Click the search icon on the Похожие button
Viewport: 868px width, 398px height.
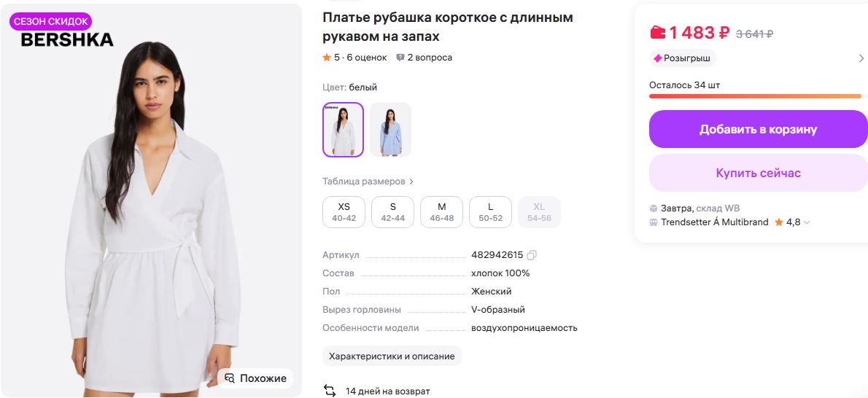coord(230,378)
